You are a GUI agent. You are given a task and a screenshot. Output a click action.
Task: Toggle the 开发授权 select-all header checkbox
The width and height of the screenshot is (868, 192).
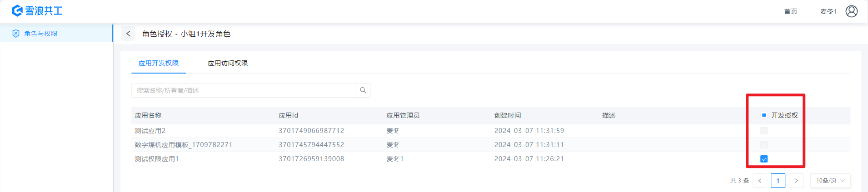(x=764, y=115)
